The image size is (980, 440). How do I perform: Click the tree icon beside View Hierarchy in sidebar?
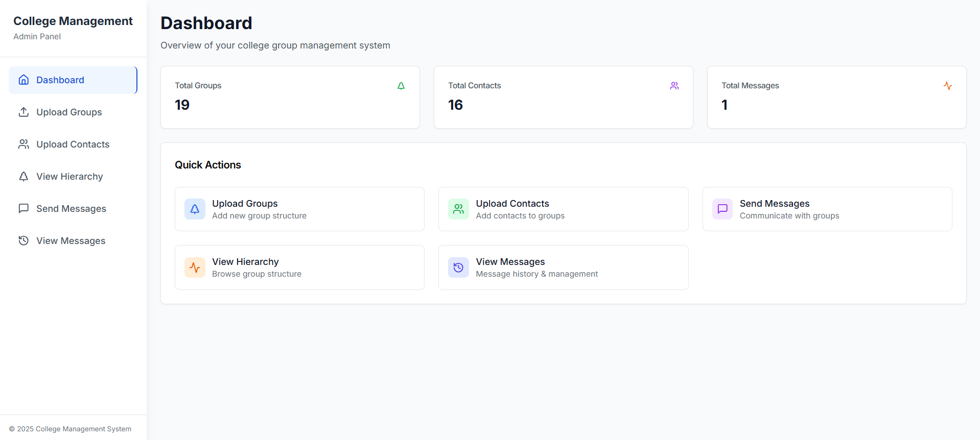coord(24,176)
